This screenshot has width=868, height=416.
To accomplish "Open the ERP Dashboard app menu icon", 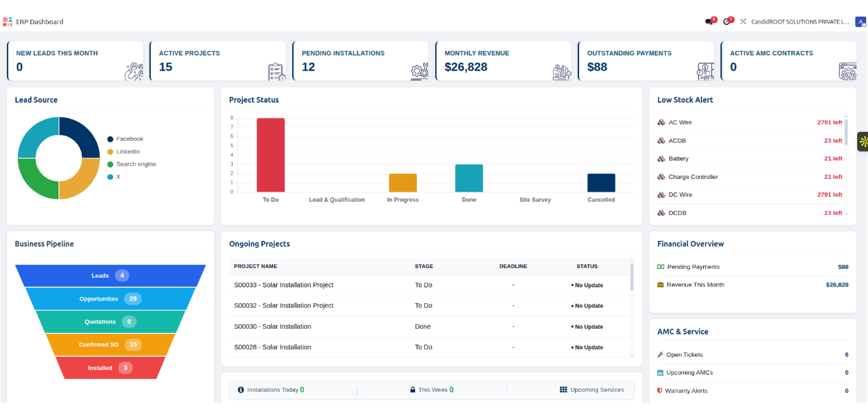I will point(8,22).
